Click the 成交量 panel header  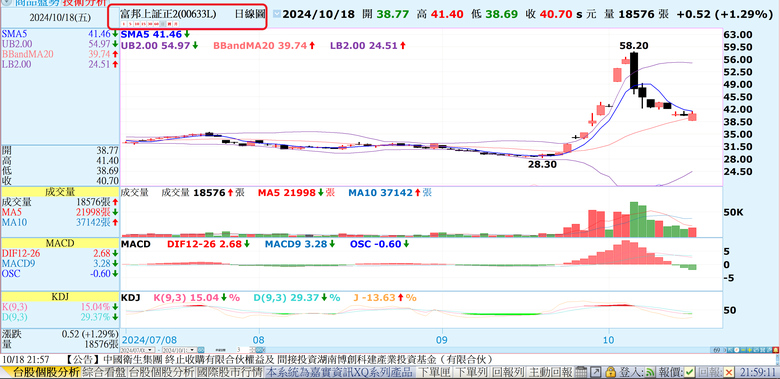click(x=60, y=192)
